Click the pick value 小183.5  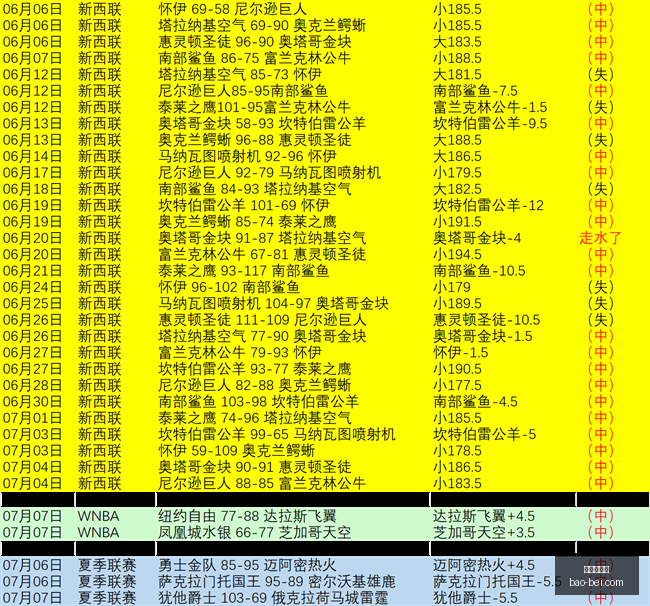point(457,484)
